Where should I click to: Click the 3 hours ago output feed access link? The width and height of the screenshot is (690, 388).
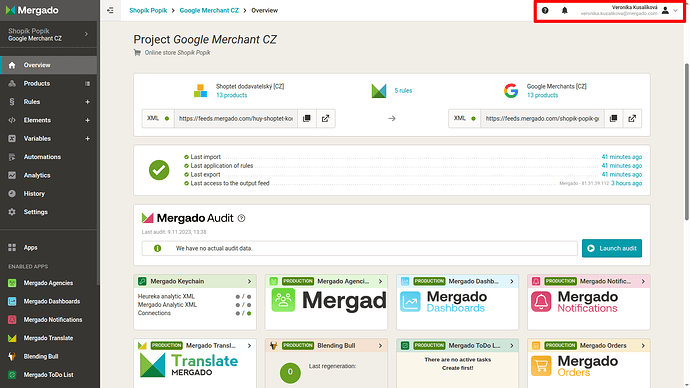tap(626, 183)
